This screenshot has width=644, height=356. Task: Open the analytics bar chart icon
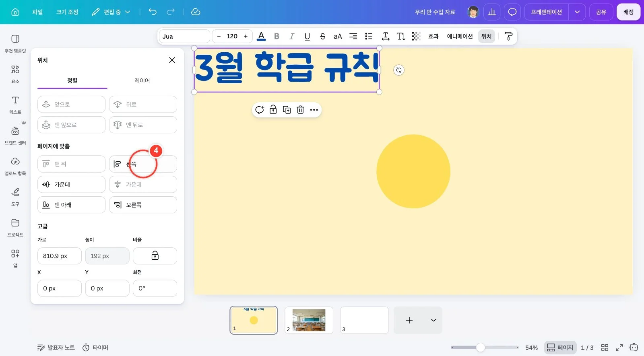click(x=492, y=12)
